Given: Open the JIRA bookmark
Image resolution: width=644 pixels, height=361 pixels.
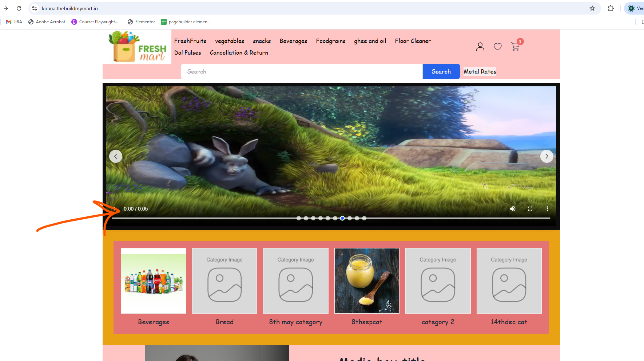Looking at the screenshot, I should [x=14, y=22].
